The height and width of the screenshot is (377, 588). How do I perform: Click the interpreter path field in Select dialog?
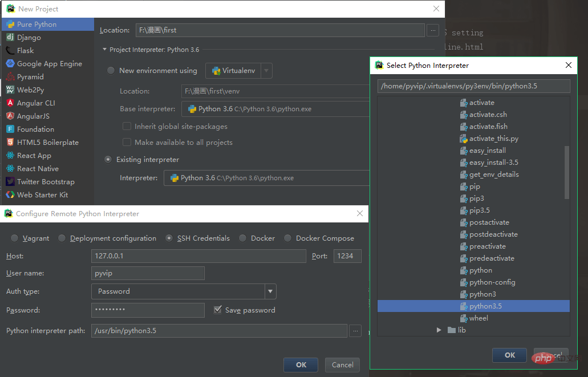(473, 86)
